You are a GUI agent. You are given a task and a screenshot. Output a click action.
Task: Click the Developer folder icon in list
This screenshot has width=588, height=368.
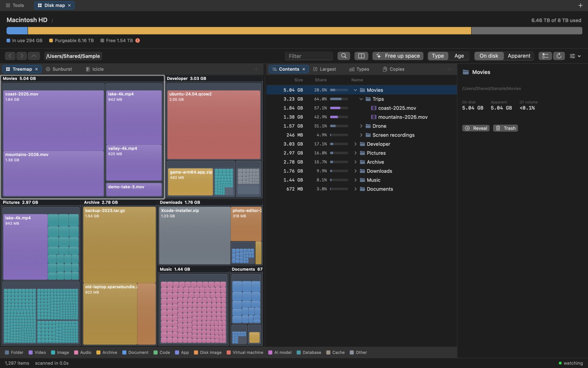[x=362, y=144]
